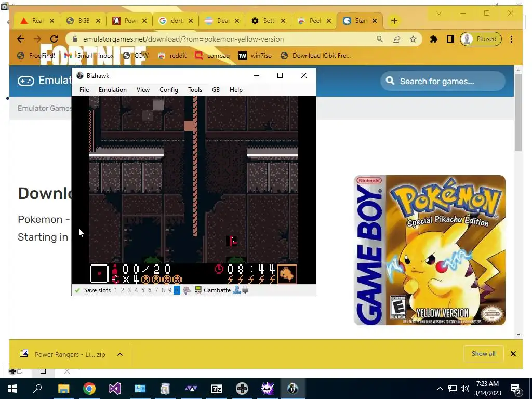532x399 pixels.
Task: Click the Windows Start button
Action: click(12, 389)
